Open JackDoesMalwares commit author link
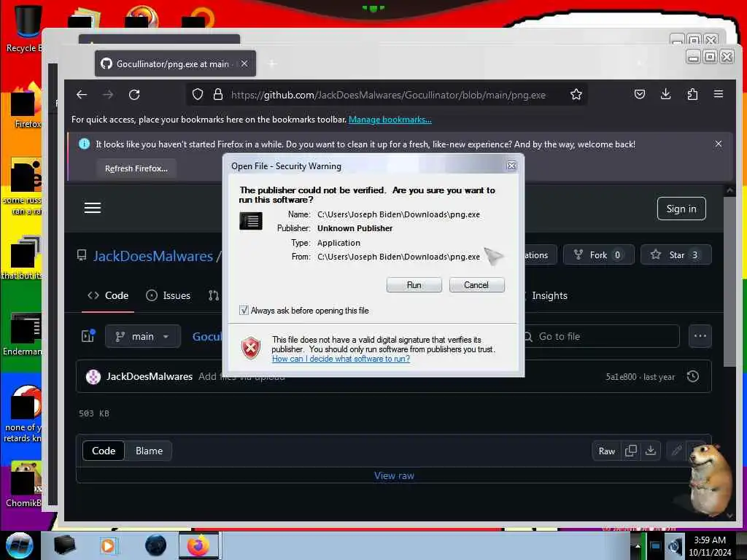 tap(150, 376)
